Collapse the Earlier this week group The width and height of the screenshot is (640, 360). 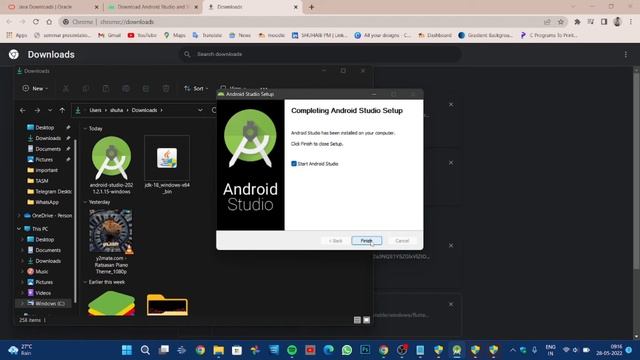[85, 282]
